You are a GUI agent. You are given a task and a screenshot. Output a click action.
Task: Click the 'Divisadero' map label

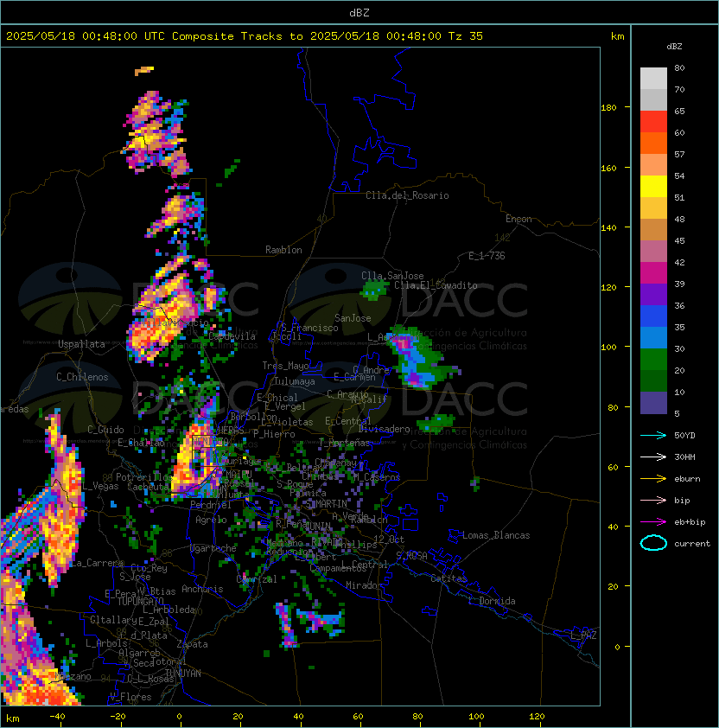[384, 429]
